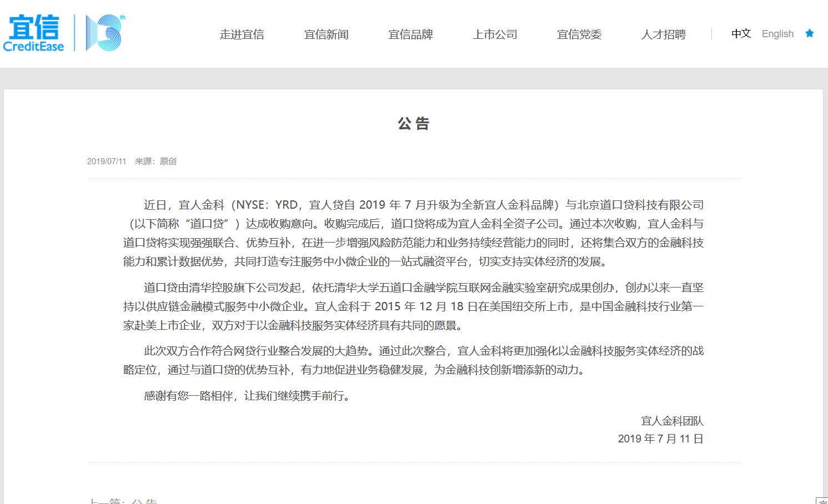Click the blue star favorite icon
Viewport: 828px width, 504px height.
tap(810, 33)
